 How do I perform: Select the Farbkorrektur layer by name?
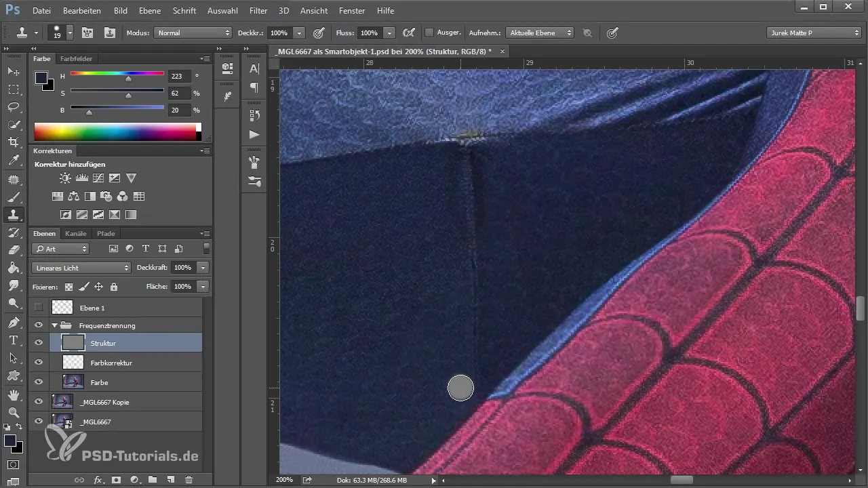(x=111, y=363)
